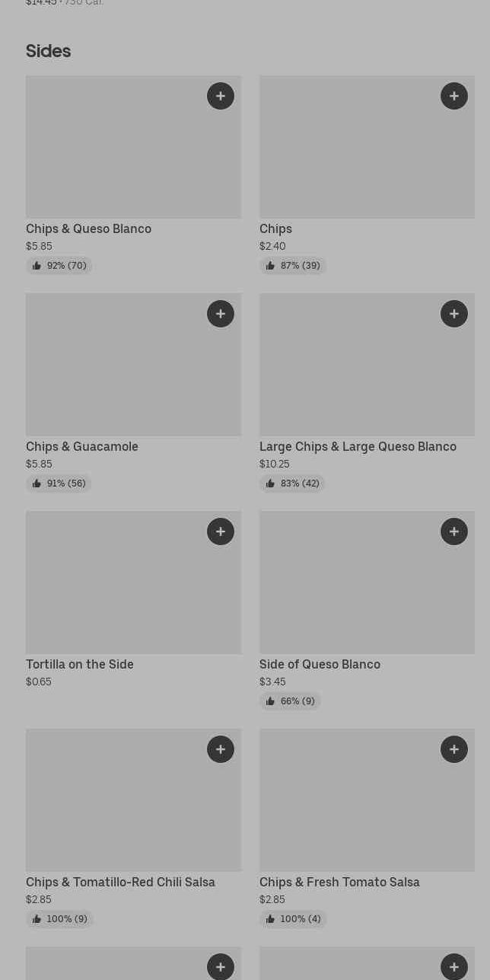The width and height of the screenshot is (490, 980).
Task: Click the 87% (39) rating badge
Action: tap(293, 266)
